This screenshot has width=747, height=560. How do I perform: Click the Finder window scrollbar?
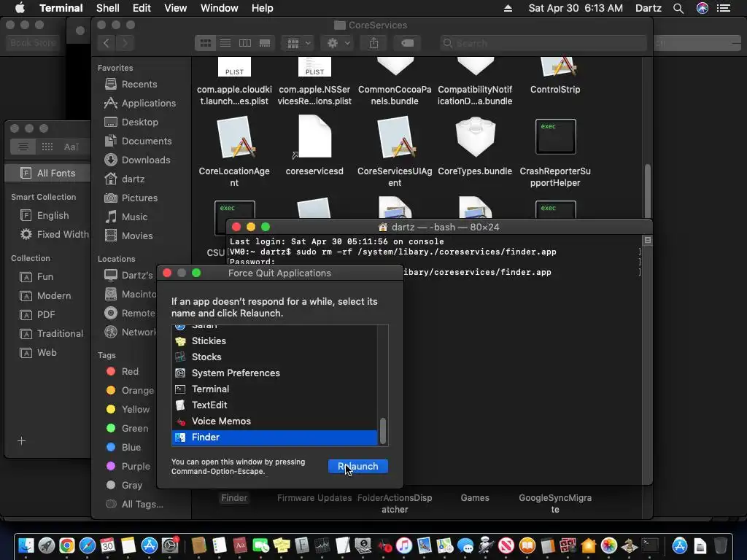(647, 190)
